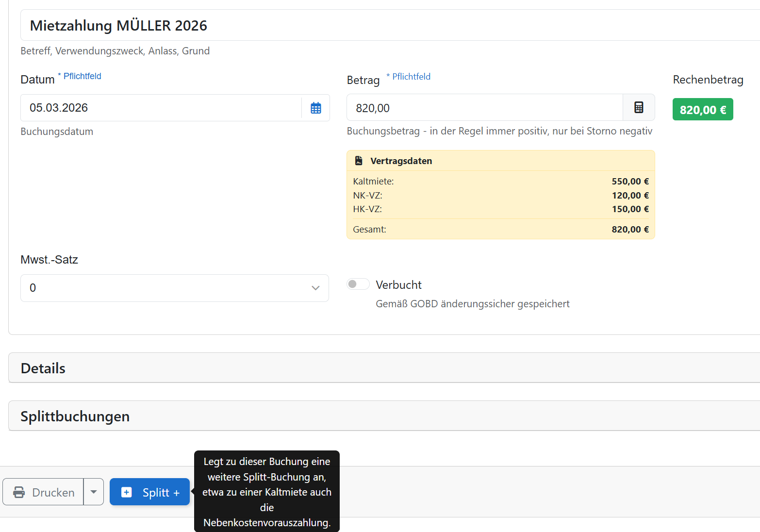
Task: Open the Drucken dropdown arrow
Action: (x=94, y=492)
